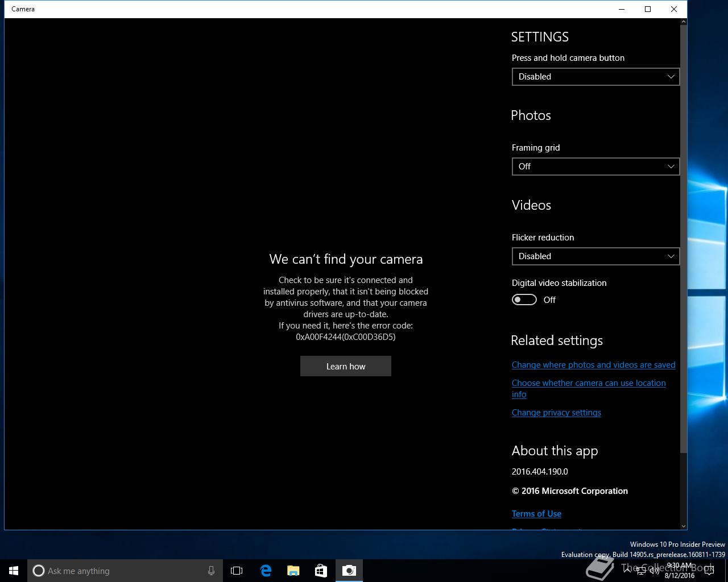Open Choose whether camera can use location info
This screenshot has width=728, height=582.
(x=589, y=389)
